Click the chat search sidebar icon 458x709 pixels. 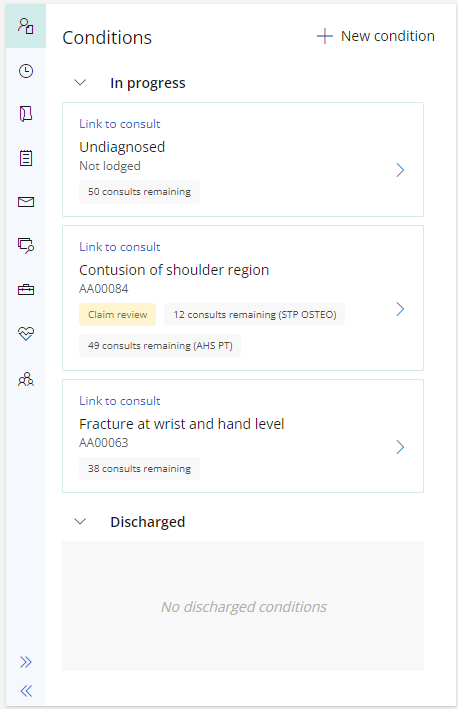(26, 246)
